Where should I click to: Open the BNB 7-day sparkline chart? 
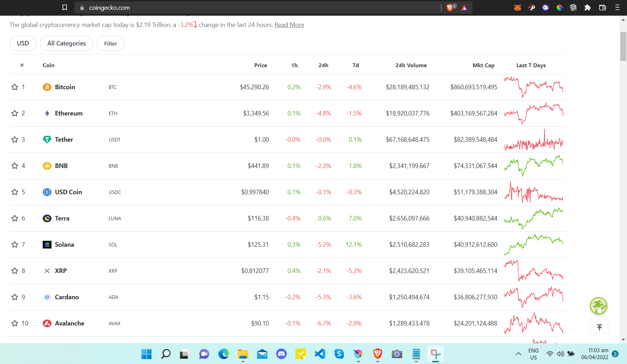pyautogui.click(x=534, y=166)
